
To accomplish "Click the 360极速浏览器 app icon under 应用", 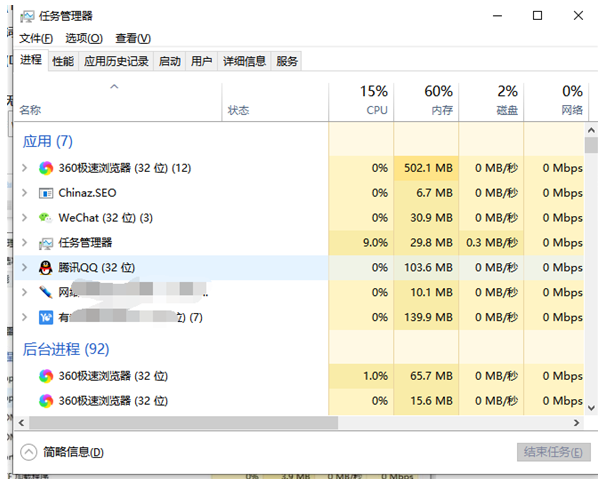I will tap(46, 168).
